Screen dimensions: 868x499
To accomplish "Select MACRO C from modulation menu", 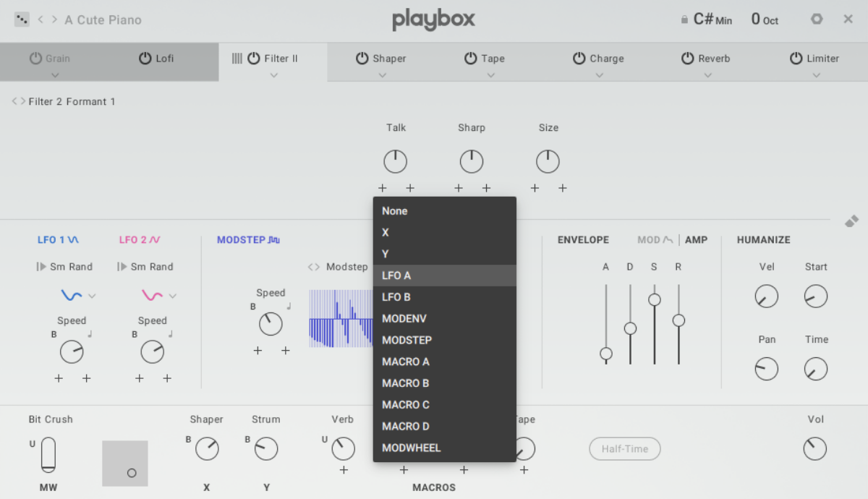I will click(445, 404).
